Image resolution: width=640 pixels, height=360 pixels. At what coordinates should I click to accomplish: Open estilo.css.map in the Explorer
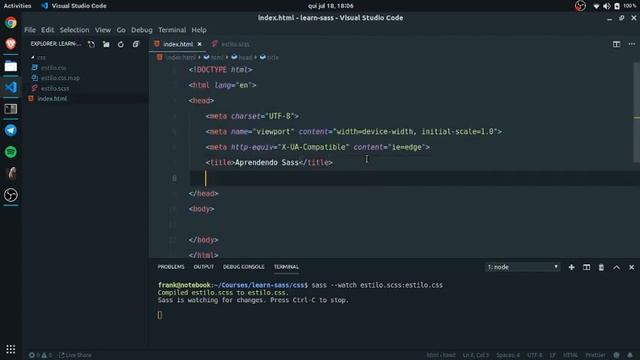(x=60, y=78)
